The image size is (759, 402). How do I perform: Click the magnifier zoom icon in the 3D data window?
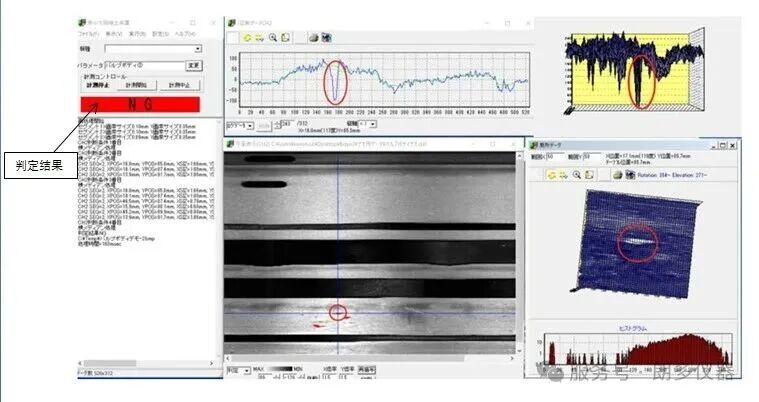(x=577, y=175)
